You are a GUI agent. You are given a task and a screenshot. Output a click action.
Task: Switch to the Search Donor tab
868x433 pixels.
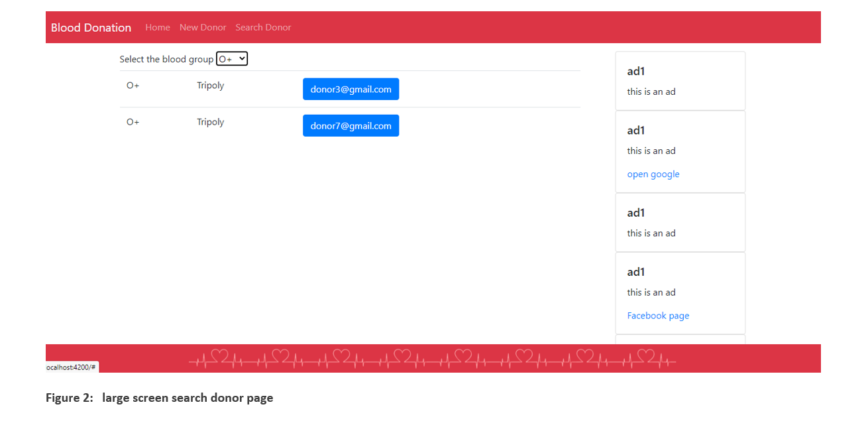263,27
